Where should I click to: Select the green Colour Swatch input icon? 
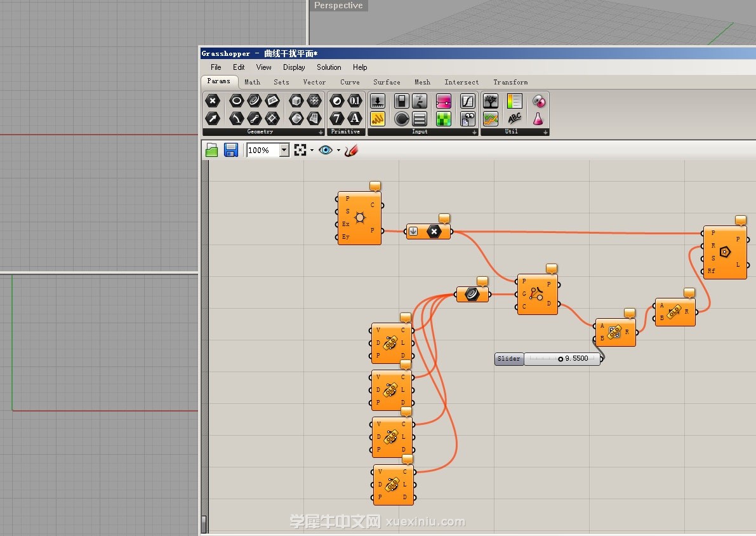[443, 118]
